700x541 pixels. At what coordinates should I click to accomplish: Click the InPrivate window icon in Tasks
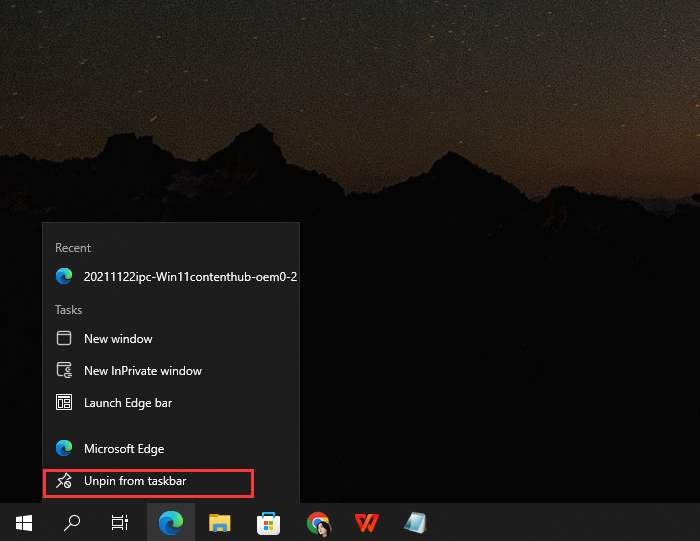[64, 371]
